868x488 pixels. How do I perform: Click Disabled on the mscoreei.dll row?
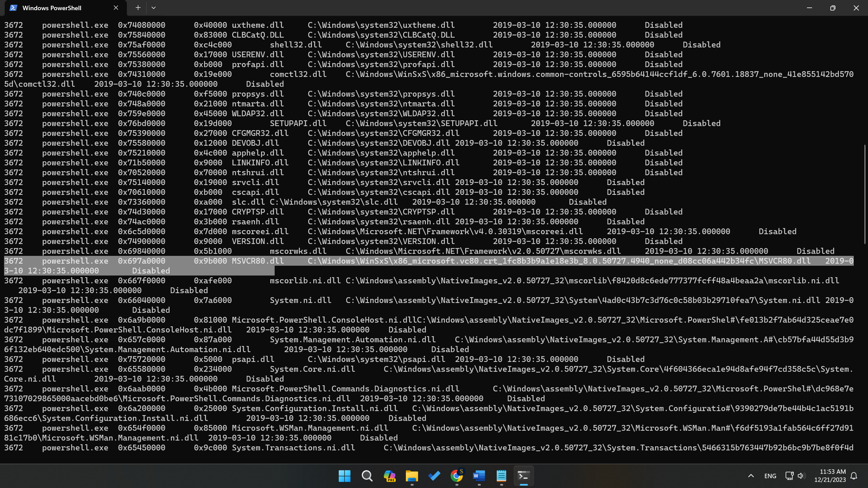coord(777,231)
